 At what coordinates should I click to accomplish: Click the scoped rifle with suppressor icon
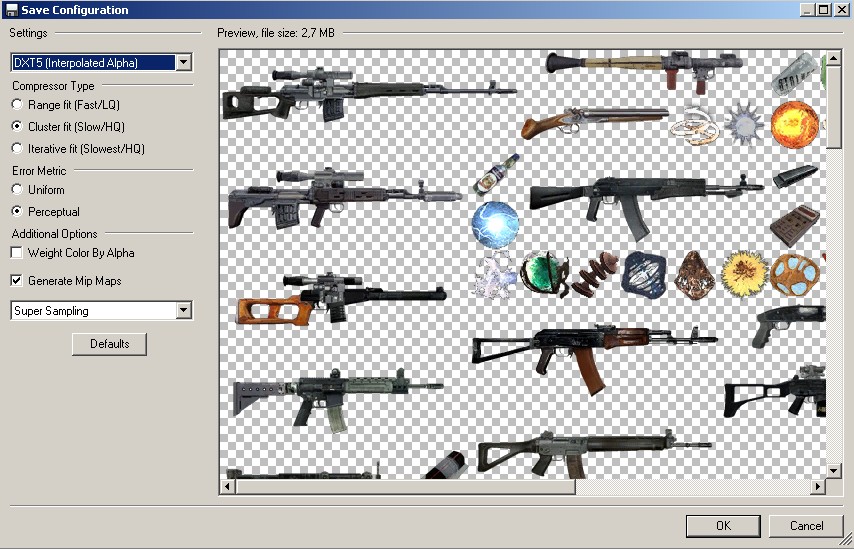click(345, 198)
